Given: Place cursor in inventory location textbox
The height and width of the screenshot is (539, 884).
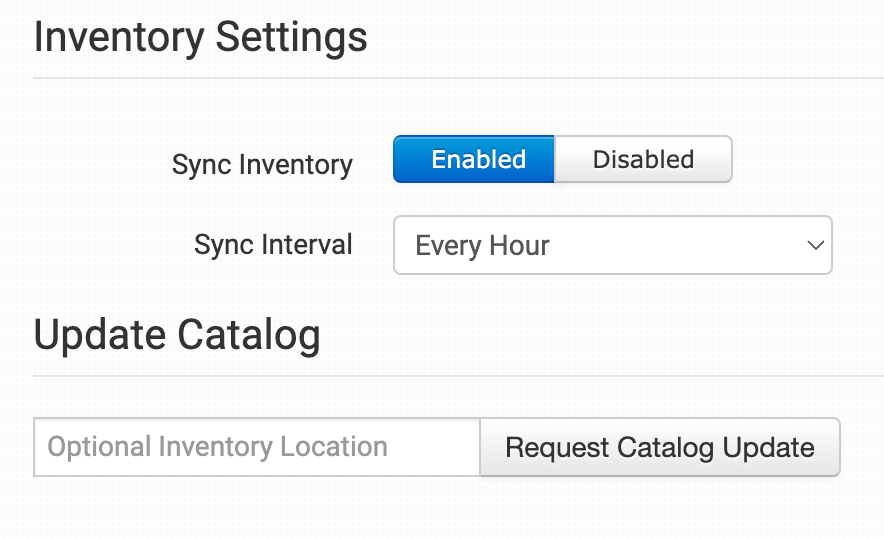Looking at the screenshot, I should (257, 447).
